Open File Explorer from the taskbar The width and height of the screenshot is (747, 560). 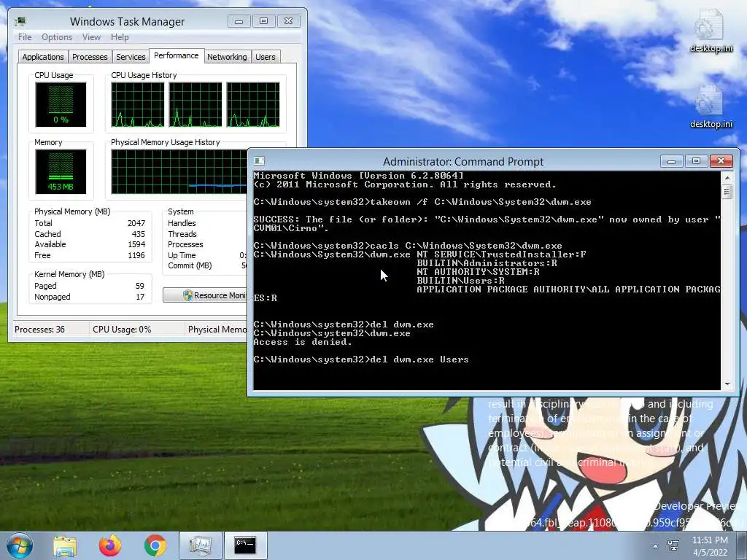(x=65, y=545)
